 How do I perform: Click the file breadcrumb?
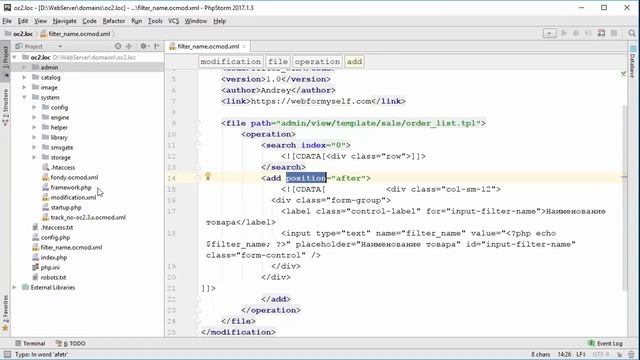pyautogui.click(x=278, y=62)
